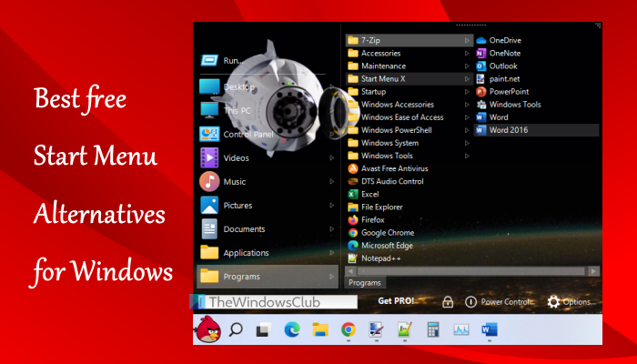Expand the Start Menu X folder arrow
This screenshot has width=637, height=364.
tap(467, 79)
